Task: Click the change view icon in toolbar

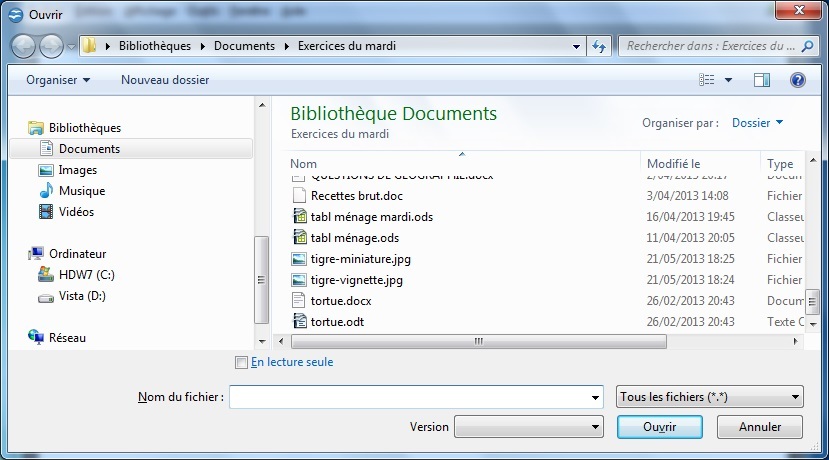Action: coord(708,80)
